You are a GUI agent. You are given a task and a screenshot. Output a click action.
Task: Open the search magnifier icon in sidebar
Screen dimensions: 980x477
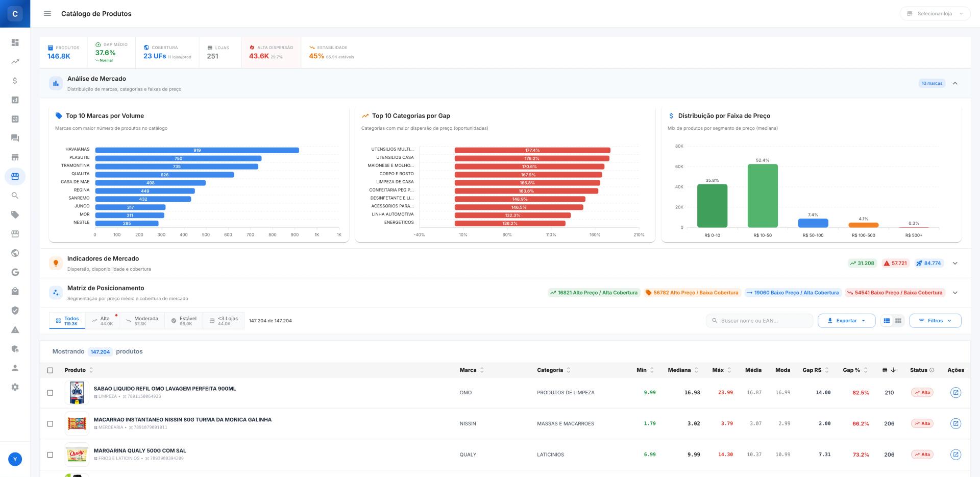(15, 196)
